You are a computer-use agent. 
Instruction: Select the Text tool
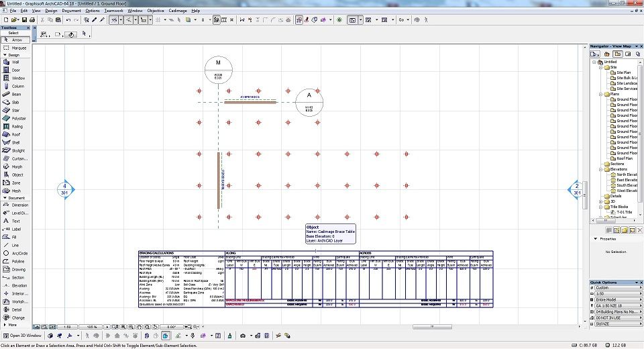point(15,221)
